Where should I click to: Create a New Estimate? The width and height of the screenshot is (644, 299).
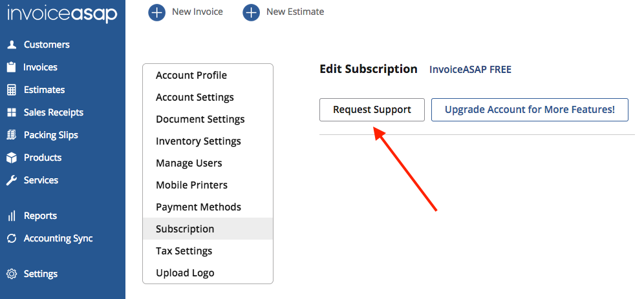[283, 12]
